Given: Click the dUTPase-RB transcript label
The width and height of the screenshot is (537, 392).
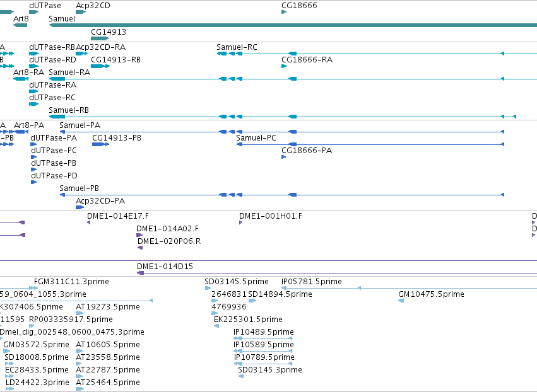Looking at the screenshot, I should [52, 47].
